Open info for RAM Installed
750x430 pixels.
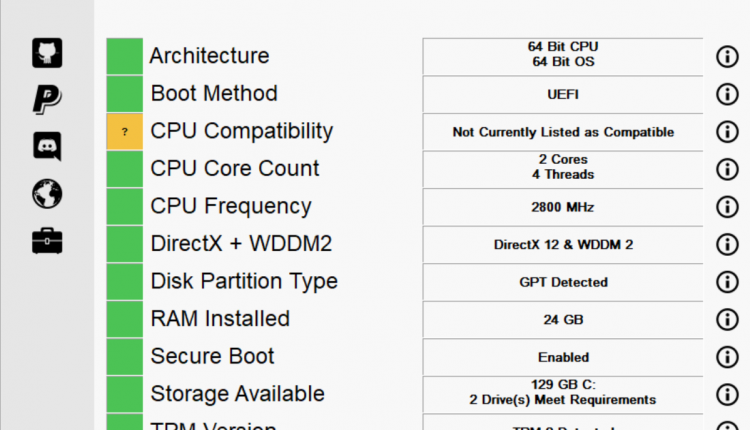(727, 319)
